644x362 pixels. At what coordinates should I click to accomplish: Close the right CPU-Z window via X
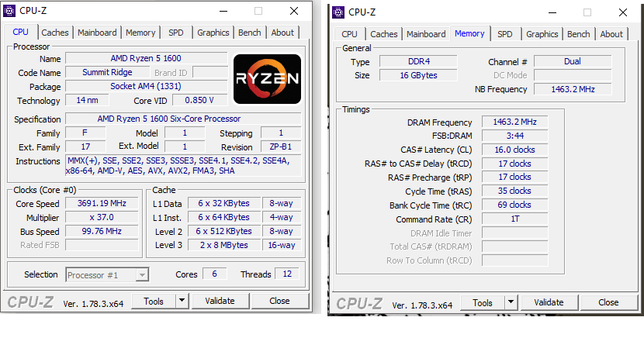click(x=623, y=12)
